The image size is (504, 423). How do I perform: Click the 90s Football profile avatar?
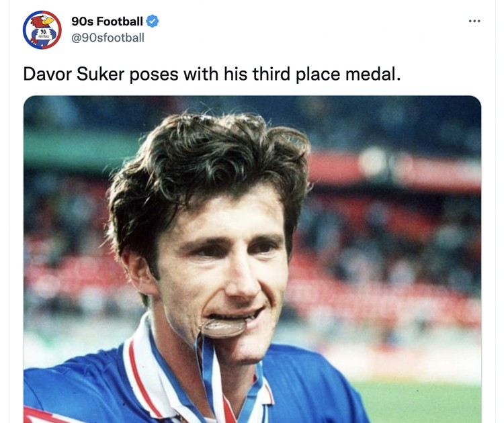click(x=42, y=30)
